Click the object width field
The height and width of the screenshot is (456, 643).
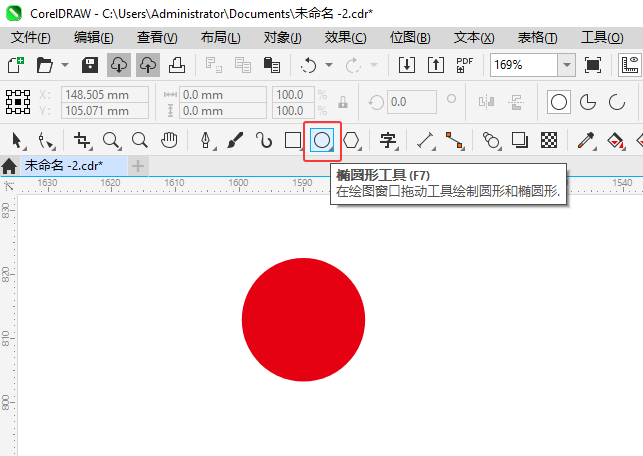(223, 95)
